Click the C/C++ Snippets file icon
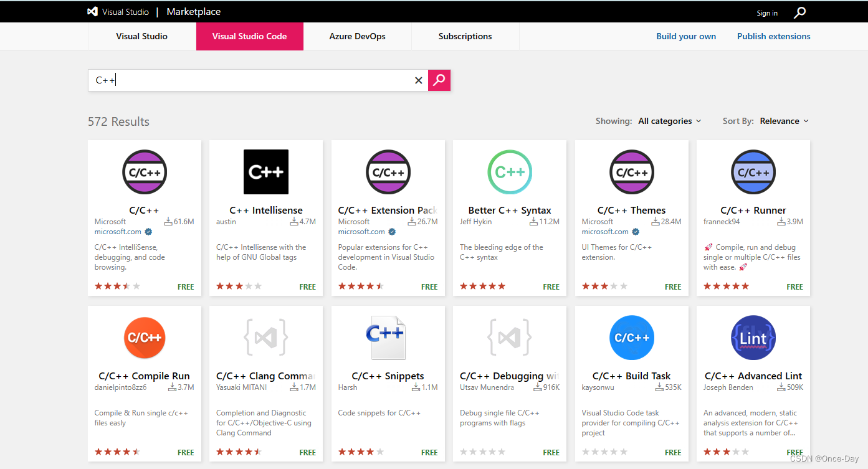 [387, 338]
